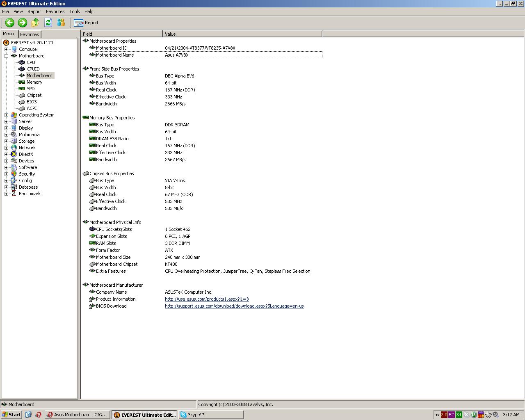Expand the Computer tree node
Screen dimensions: 525x420
coord(6,49)
